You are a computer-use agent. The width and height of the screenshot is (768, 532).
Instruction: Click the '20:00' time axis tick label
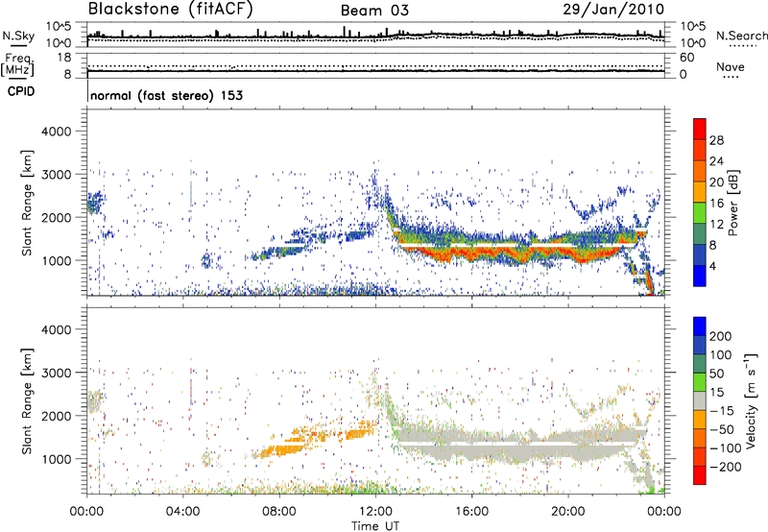pos(568,512)
